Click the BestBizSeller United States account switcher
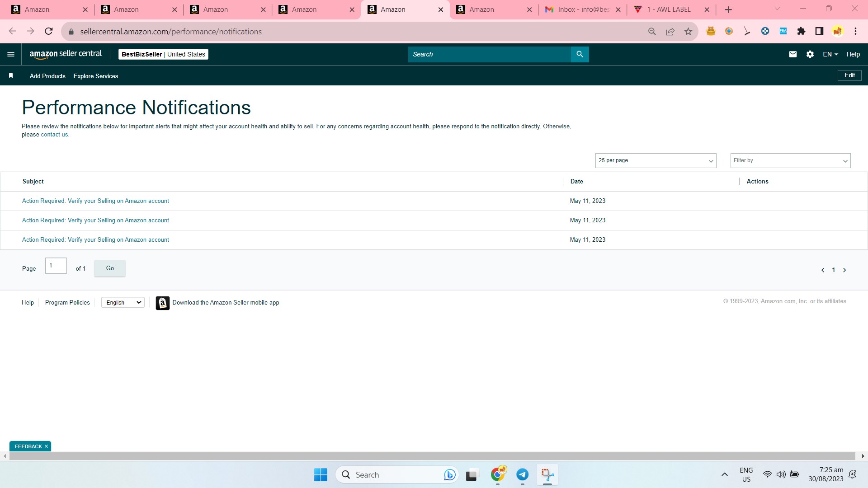Image resolution: width=868 pixels, height=488 pixels. click(163, 54)
